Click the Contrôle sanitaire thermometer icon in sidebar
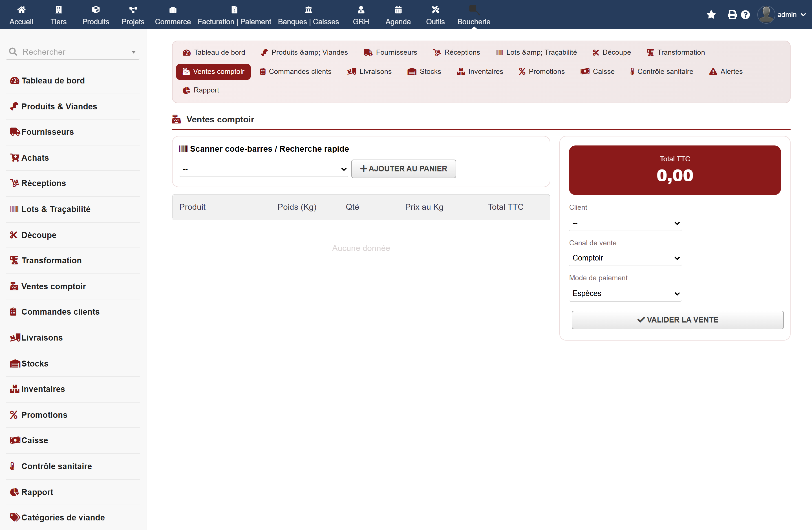The height and width of the screenshot is (530, 812). [x=12, y=466]
